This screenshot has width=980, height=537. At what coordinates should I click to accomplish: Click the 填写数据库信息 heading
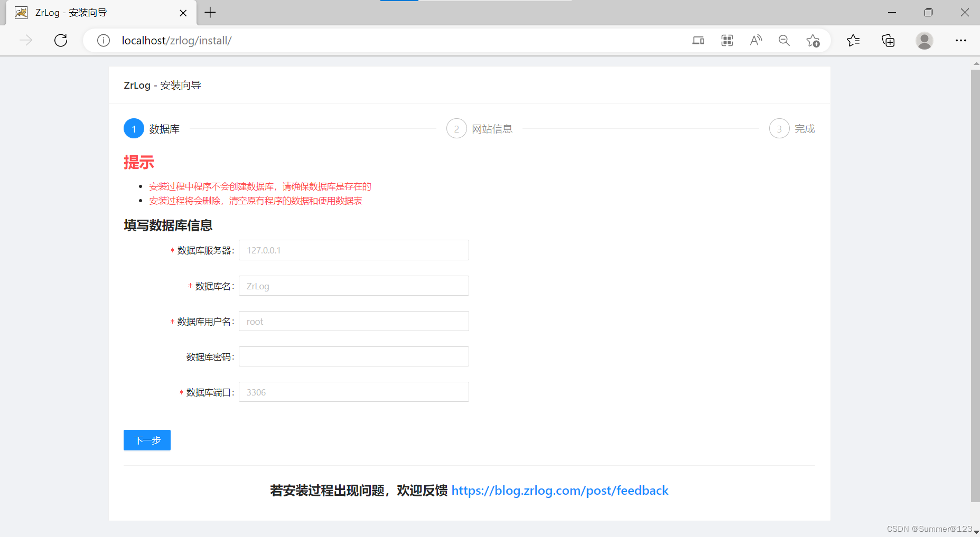click(168, 225)
